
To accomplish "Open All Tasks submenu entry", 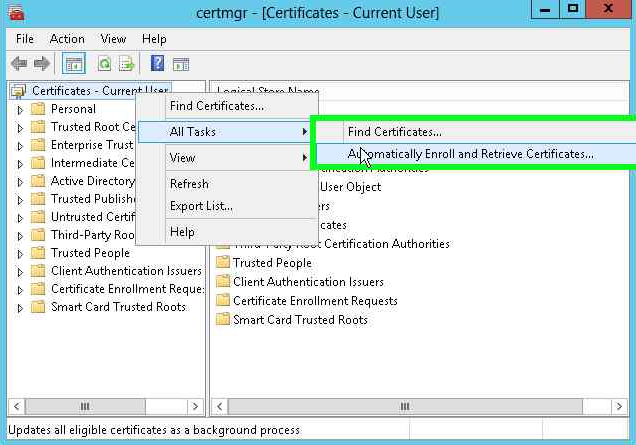I will tap(226, 132).
